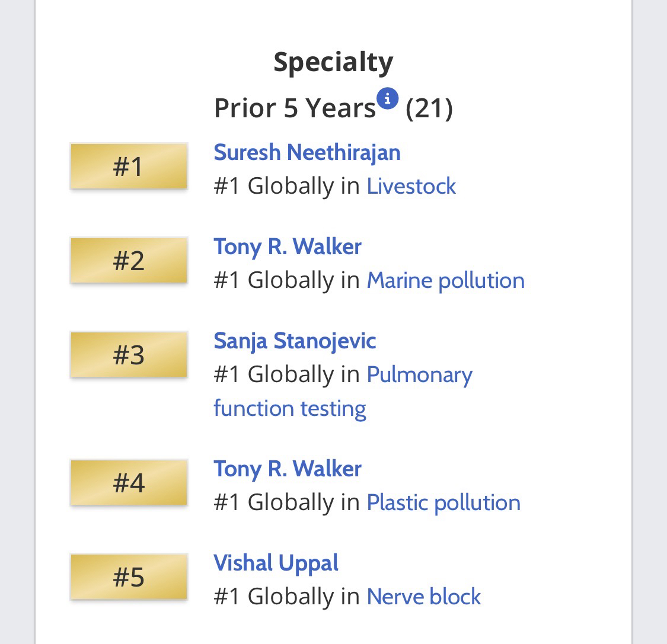Screen dimensions: 667x644
Task: Go to Vishal Uppal's profile
Action: coord(276,563)
